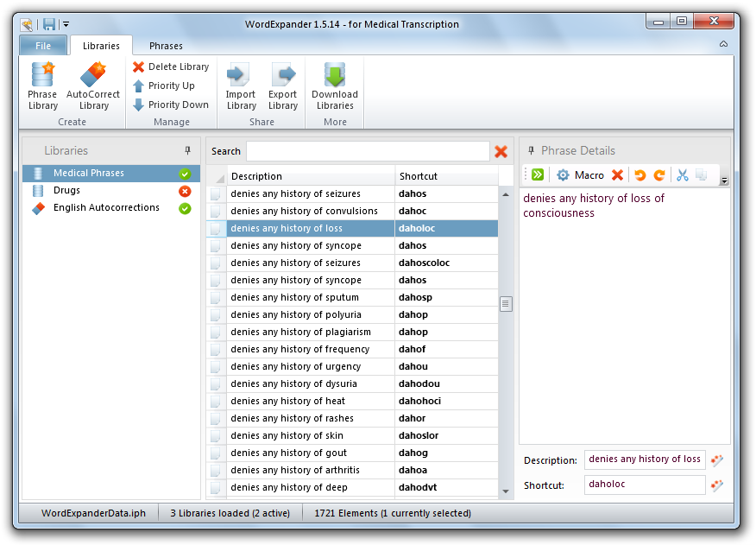Switch to the Libraries tab

pyautogui.click(x=101, y=46)
